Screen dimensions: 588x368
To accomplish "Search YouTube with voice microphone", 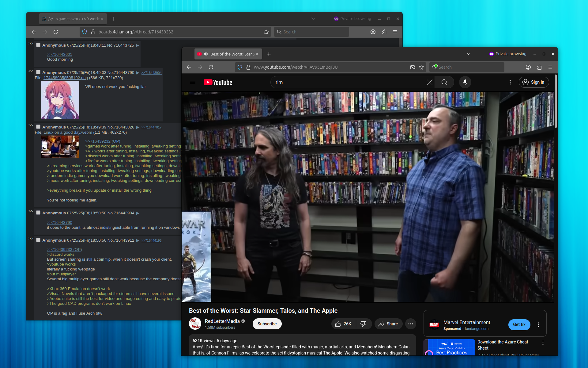I will (x=465, y=82).
